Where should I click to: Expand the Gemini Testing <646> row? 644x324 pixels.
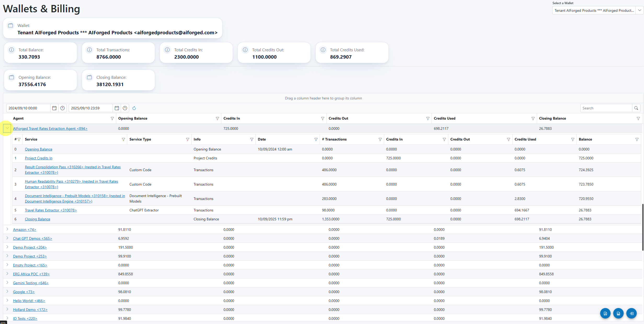[x=7, y=283]
